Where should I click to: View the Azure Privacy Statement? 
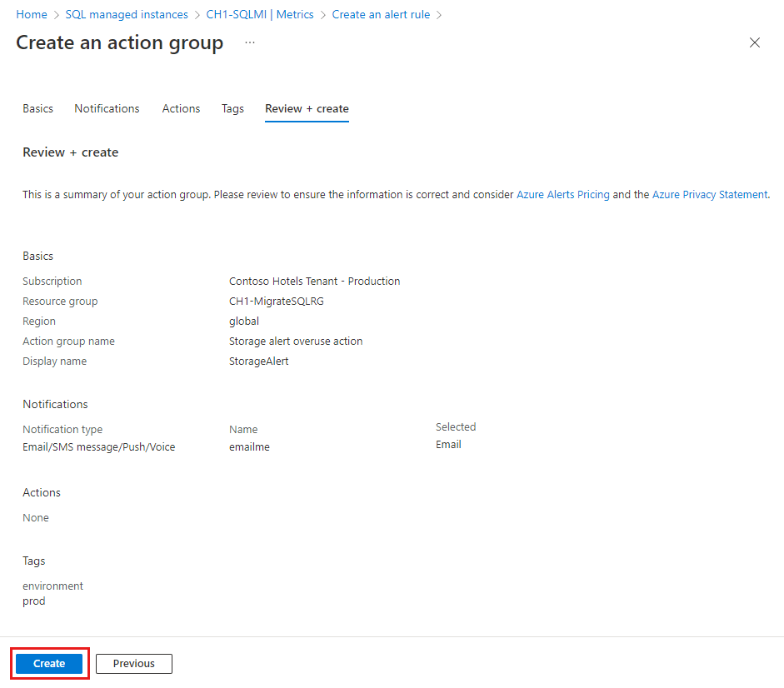(x=710, y=194)
